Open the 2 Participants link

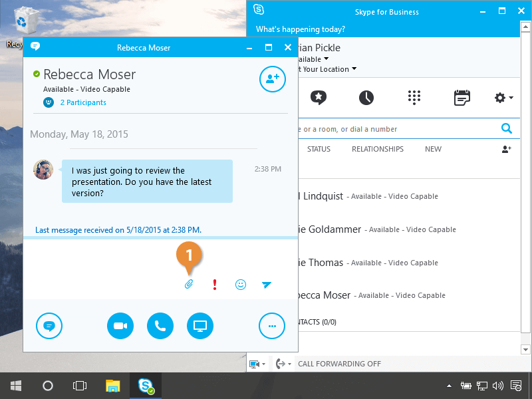coord(82,102)
